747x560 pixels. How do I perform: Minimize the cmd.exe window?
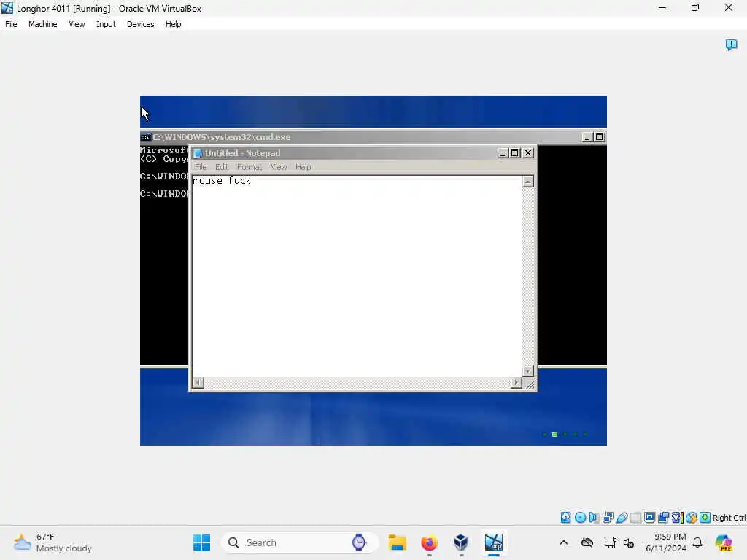click(x=587, y=137)
